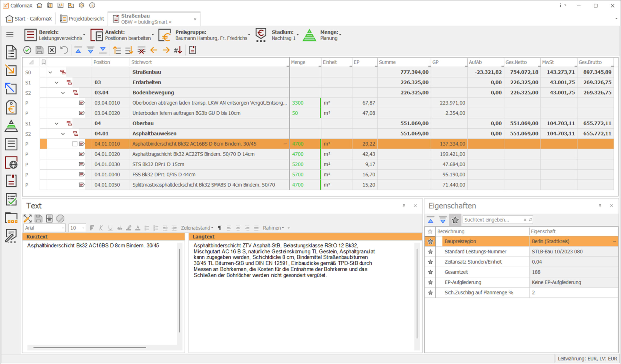Toggle the favorites star filter in Eigenschaften
The image size is (621, 364).
455,220
